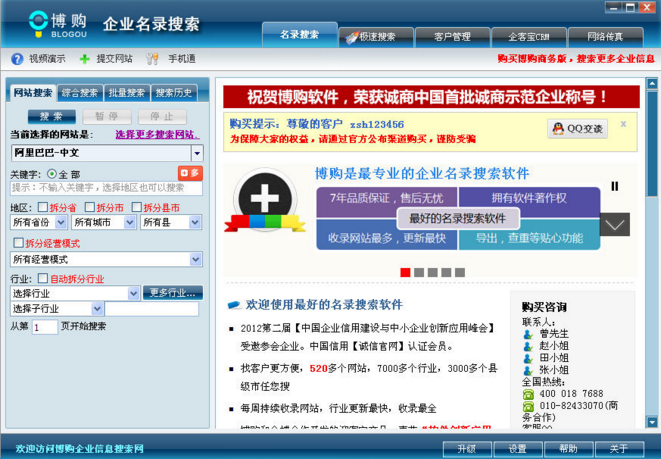Select the 搜索历史 sub-tab
Screen dimensions: 661x459
173,93
